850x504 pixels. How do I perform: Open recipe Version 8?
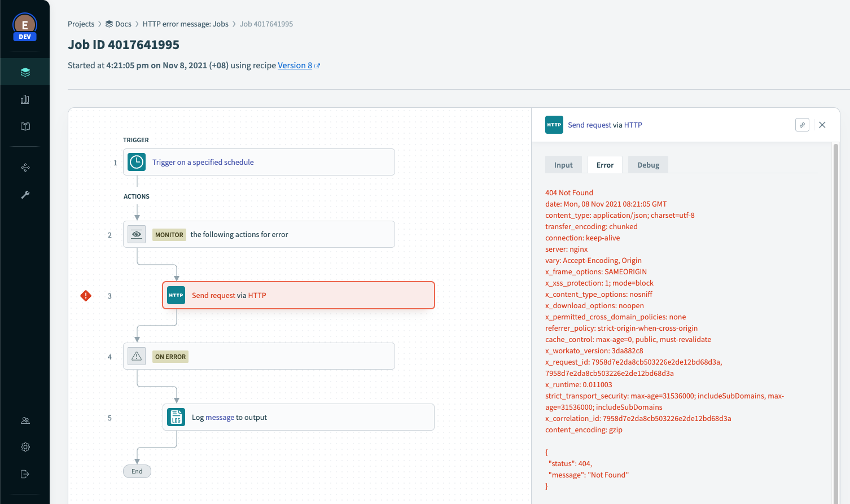tap(294, 65)
